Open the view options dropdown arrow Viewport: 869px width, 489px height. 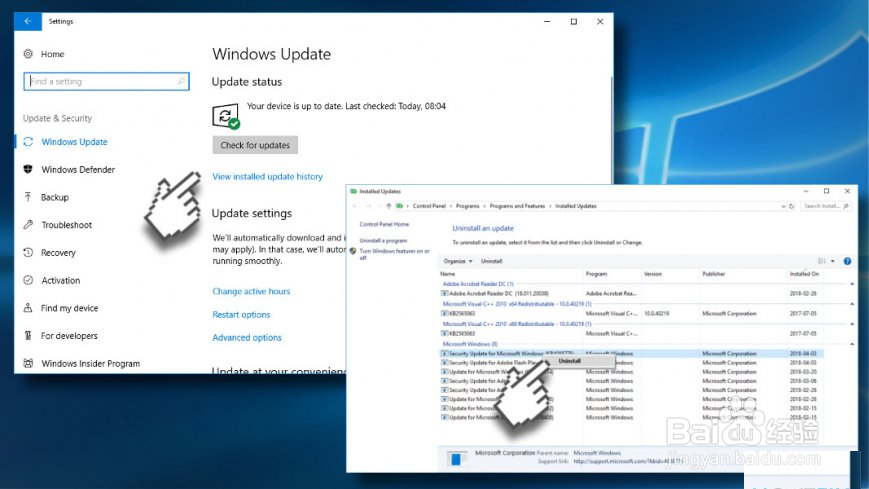tap(832, 261)
